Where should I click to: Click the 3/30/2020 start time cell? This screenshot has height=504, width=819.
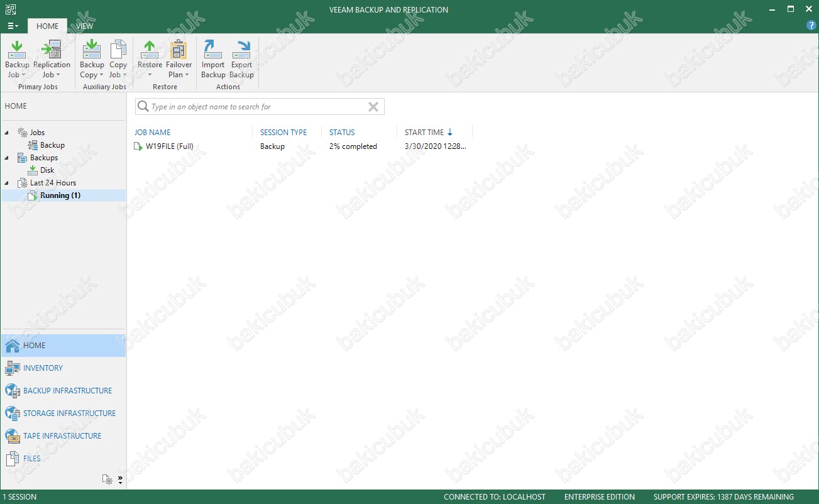pos(436,146)
